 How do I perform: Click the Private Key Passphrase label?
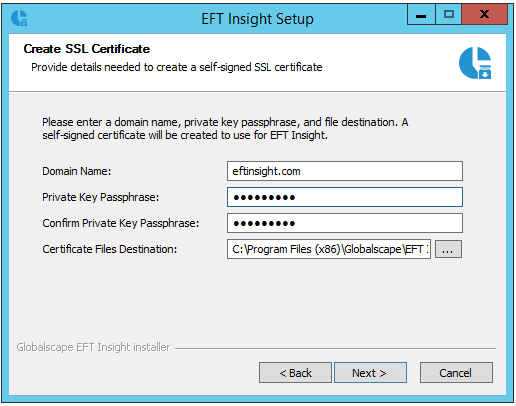tap(101, 197)
